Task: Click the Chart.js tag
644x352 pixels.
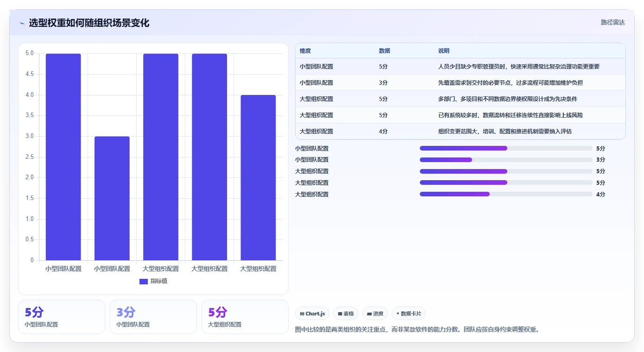Action: tap(312, 314)
